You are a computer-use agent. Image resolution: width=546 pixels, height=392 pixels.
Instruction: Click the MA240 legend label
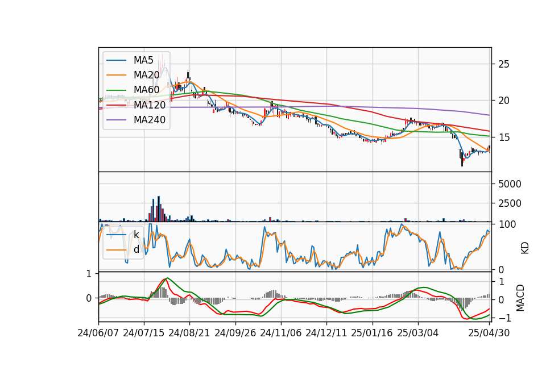[x=150, y=120]
